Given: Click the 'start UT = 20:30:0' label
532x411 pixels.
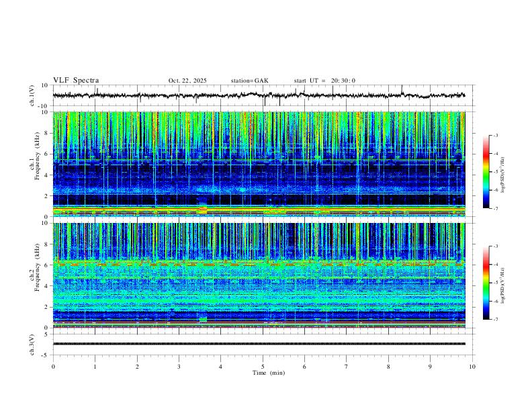Looking at the screenshot, I should pyautogui.click(x=324, y=81).
